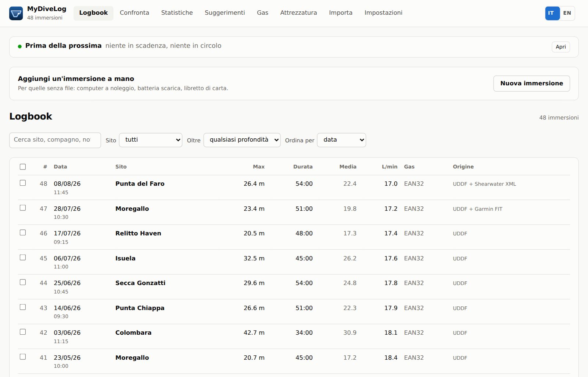Image resolution: width=588 pixels, height=377 pixels.
Task: Click the Gas column header in table
Action: [409, 167]
